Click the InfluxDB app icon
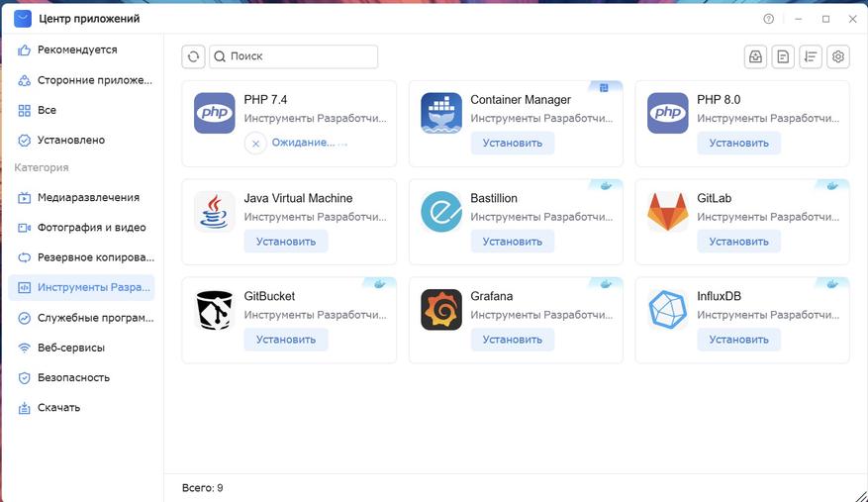Viewport: 868px width, 502px height. pos(668,310)
